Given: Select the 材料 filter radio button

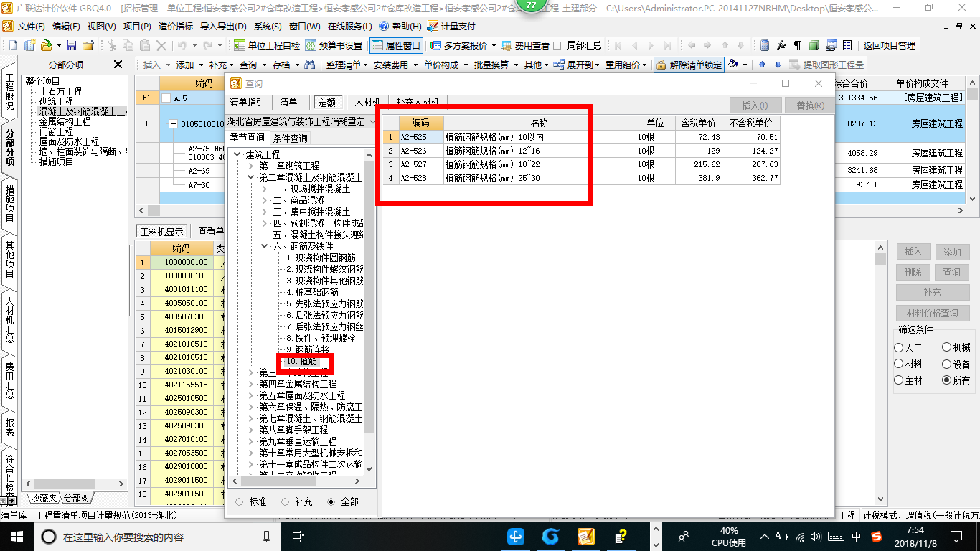Looking at the screenshot, I should point(899,364).
